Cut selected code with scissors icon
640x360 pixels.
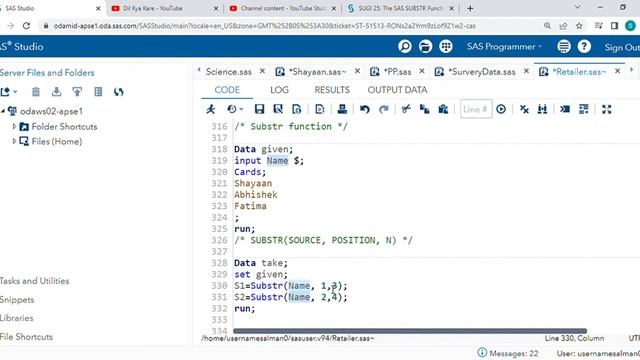(x=406, y=109)
